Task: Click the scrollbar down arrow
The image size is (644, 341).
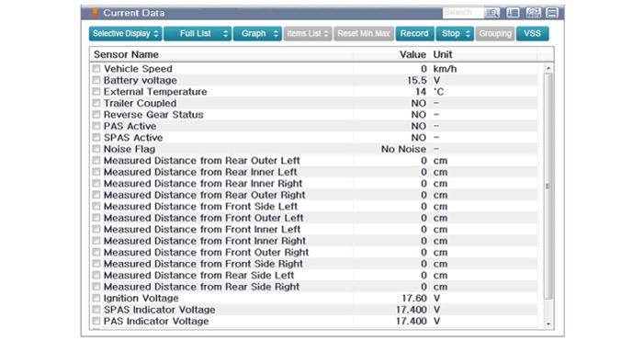Action: coord(548,324)
